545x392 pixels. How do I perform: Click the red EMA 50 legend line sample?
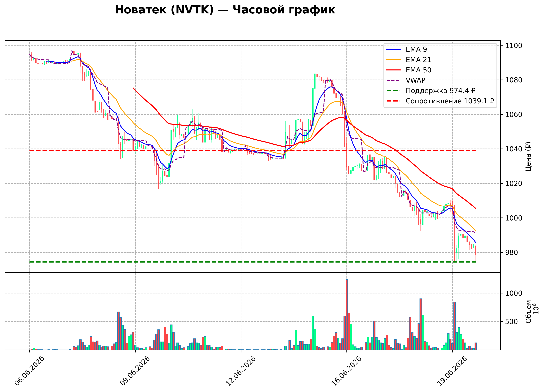click(393, 70)
